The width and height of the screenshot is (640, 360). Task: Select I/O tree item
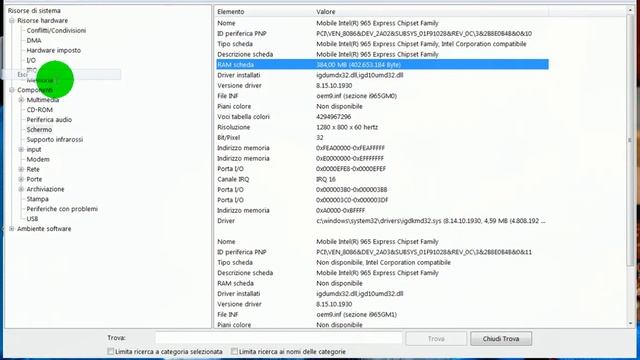point(31,60)
